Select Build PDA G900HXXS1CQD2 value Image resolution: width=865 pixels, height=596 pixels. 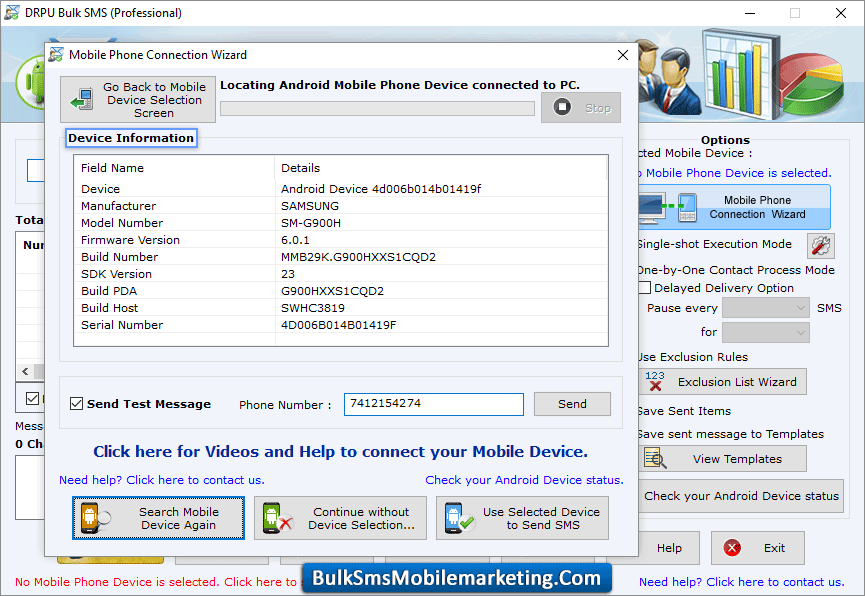[332, 291]
